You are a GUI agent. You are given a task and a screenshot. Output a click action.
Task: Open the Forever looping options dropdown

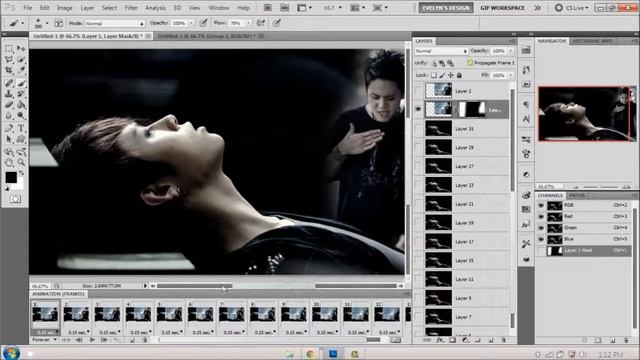point(44,340)
